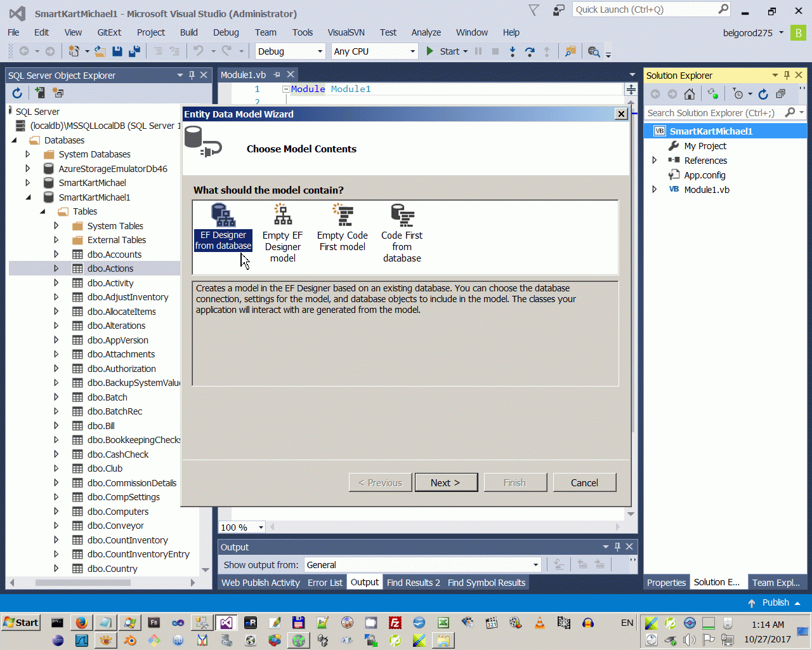Select My Project in Solution Explorer

coord(705,146)
